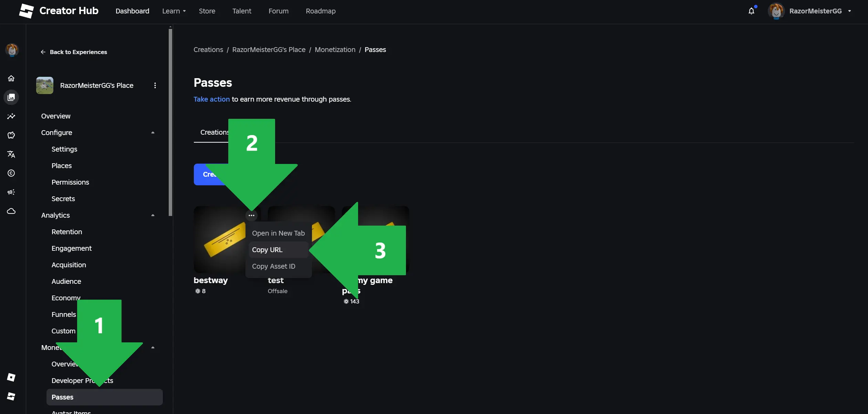Open Developer Products in the sidebar
This screenshot has height=414, width=868.
82,381
